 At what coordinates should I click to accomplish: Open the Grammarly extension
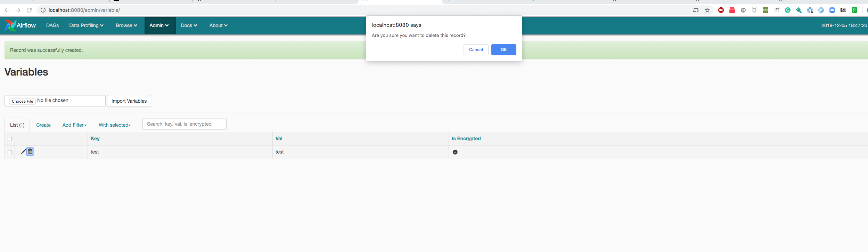[x=788, y=10]
